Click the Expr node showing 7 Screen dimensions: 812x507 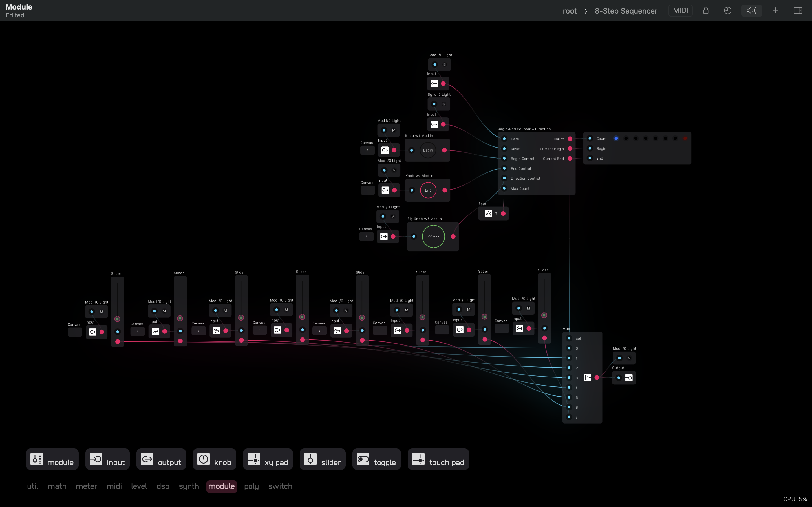[493, 214]
